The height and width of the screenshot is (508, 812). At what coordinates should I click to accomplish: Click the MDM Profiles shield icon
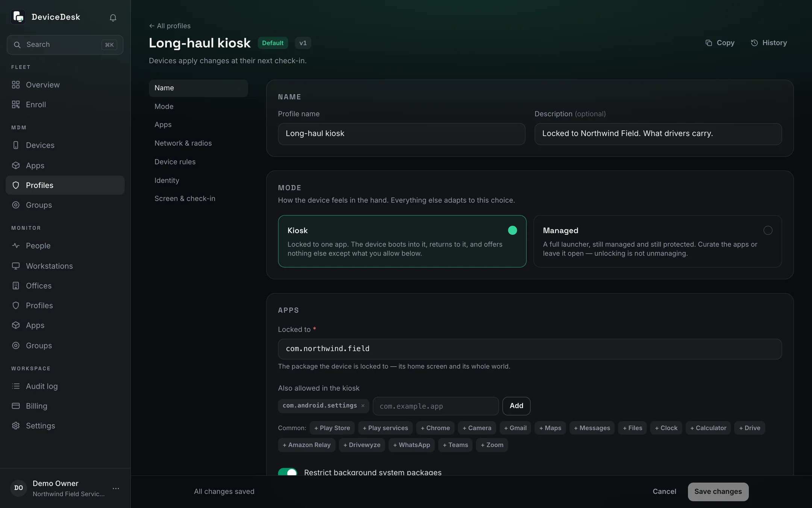click(16, 185)
